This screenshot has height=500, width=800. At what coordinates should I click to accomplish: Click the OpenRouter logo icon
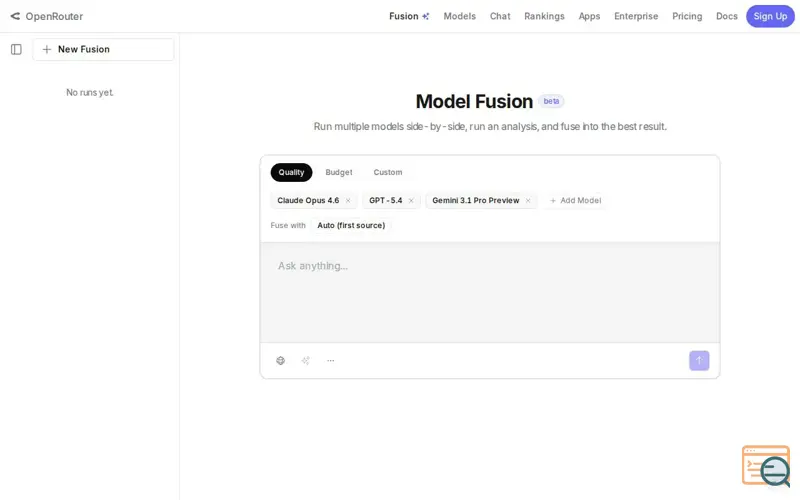click(15, 16)
